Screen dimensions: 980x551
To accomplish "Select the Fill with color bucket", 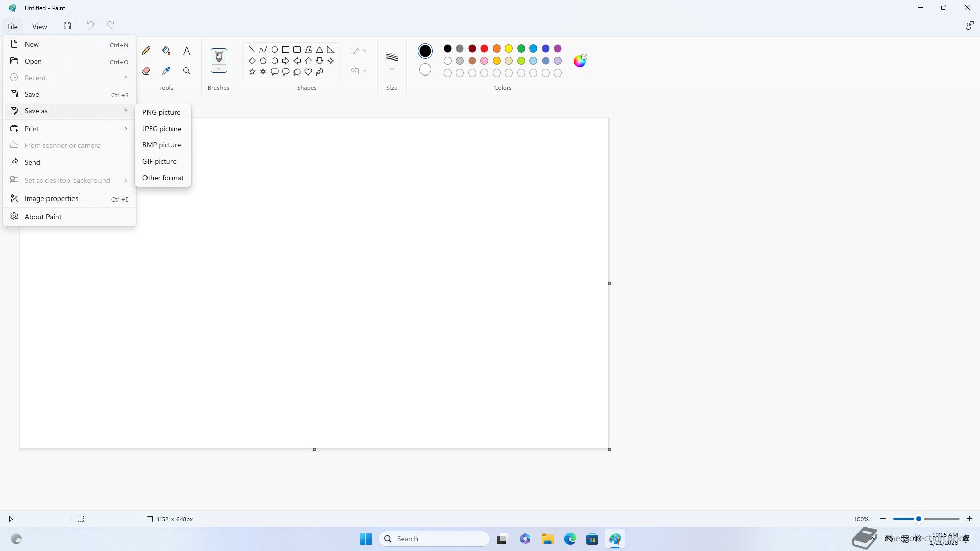I will pos(166,51).
